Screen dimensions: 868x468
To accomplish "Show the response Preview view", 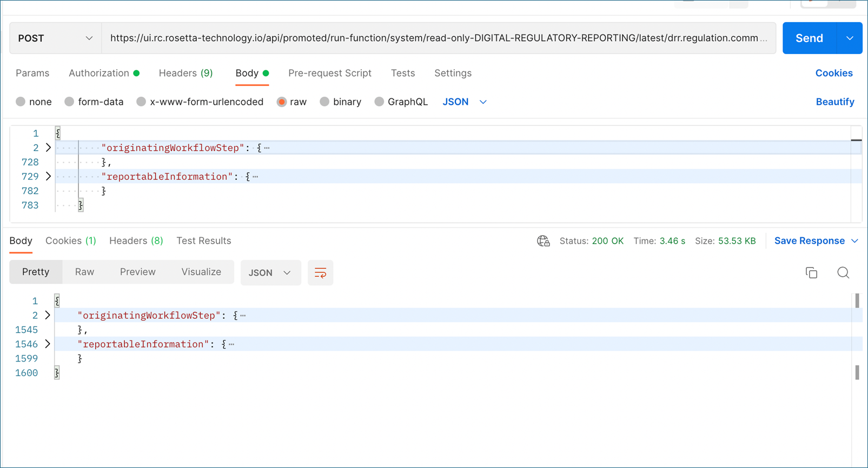I will click(138, 272).
